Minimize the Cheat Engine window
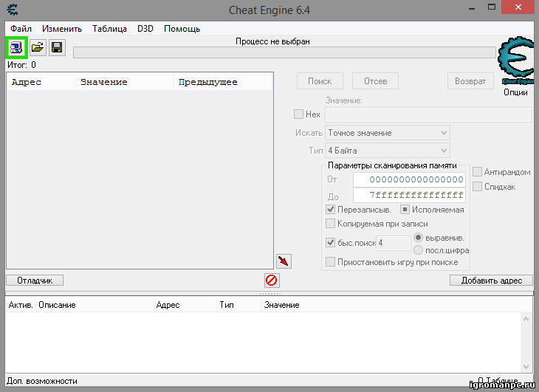 point(472,8)
